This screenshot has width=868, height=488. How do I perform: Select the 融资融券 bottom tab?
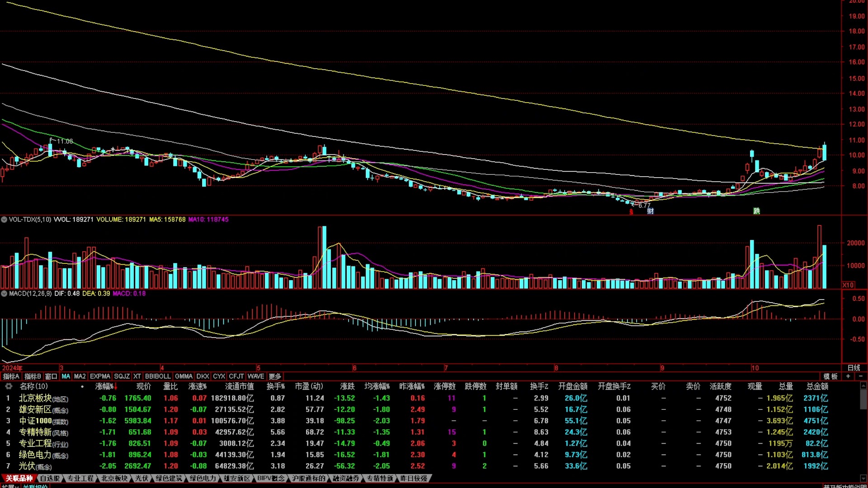[x=346, y=478]
